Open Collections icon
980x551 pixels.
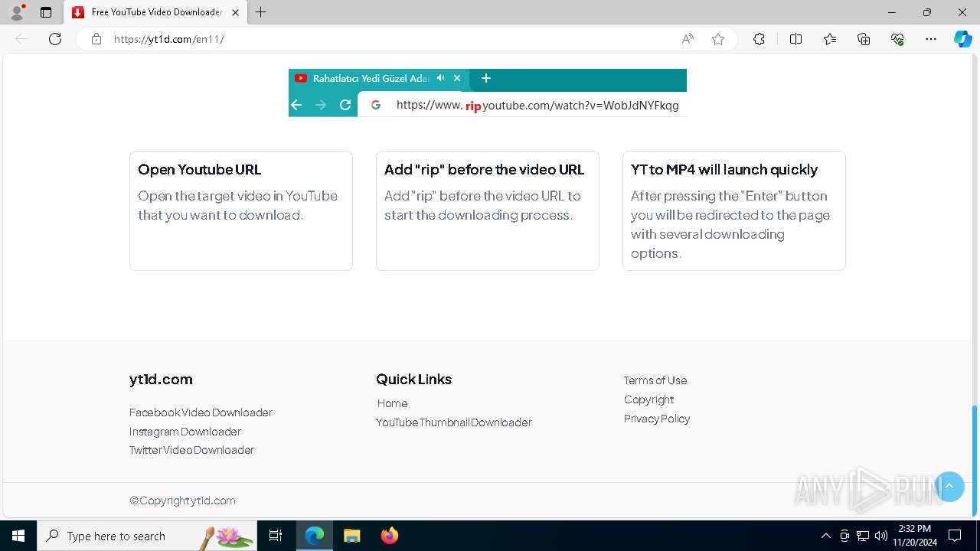[x=864, y=39]
